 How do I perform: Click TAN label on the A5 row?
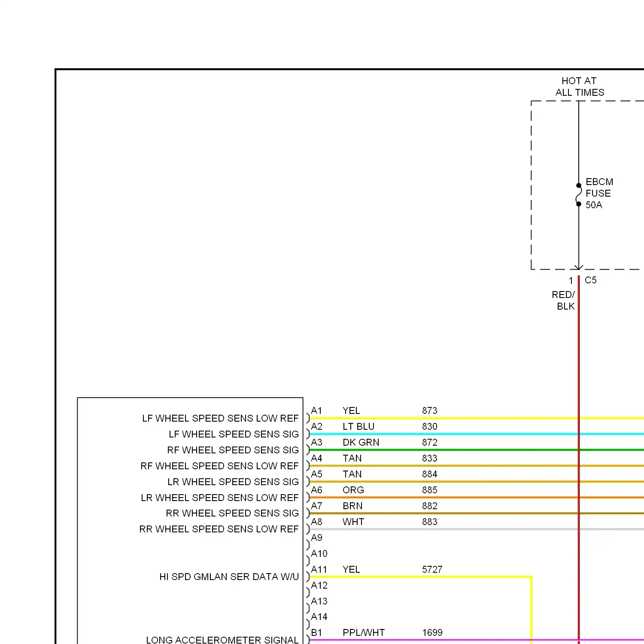[352, 474]
